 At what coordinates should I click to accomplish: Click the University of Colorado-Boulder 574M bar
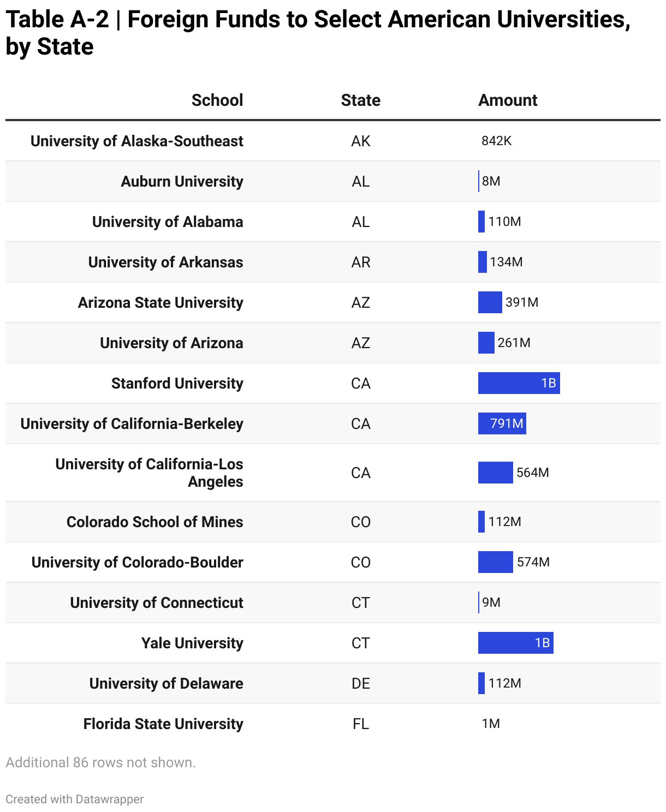495,562
